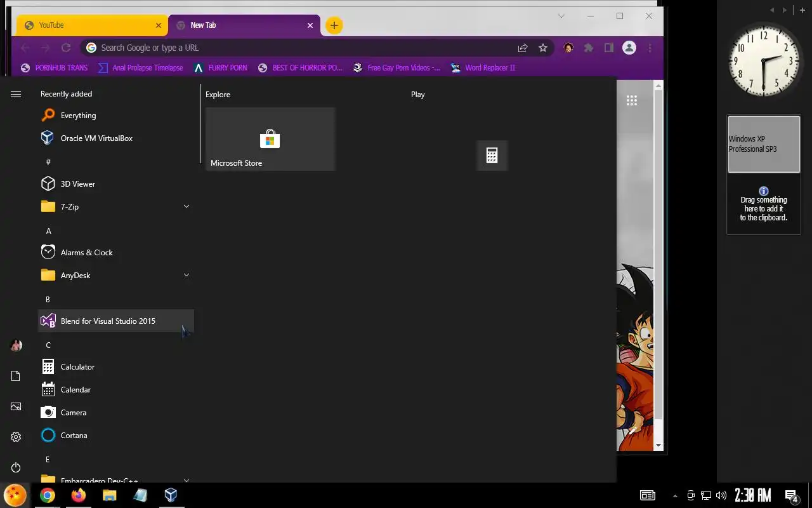Click the Recently added header
This screenshot has width=812, height=508.
pos(66,94)
